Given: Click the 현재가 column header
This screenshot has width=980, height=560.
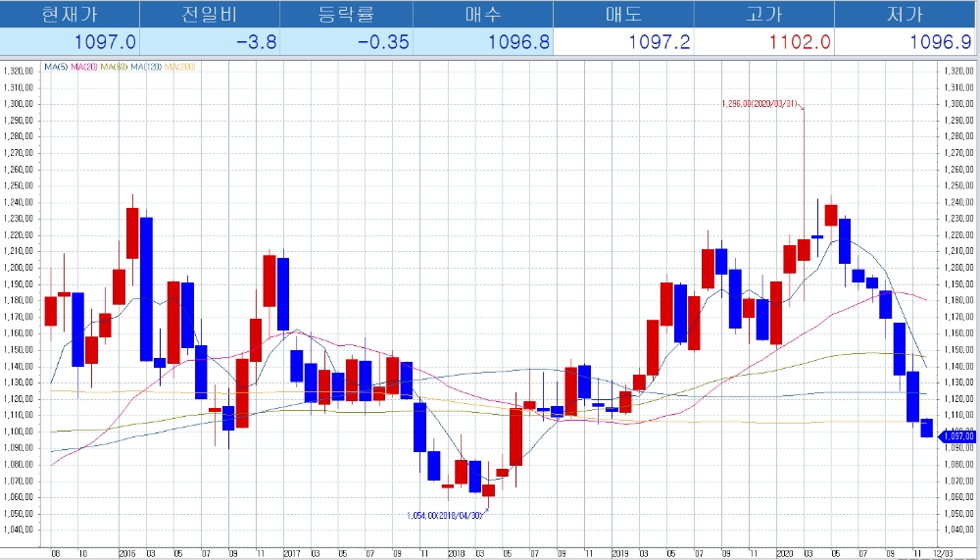Looking at the screenshot, I should 70,15.
